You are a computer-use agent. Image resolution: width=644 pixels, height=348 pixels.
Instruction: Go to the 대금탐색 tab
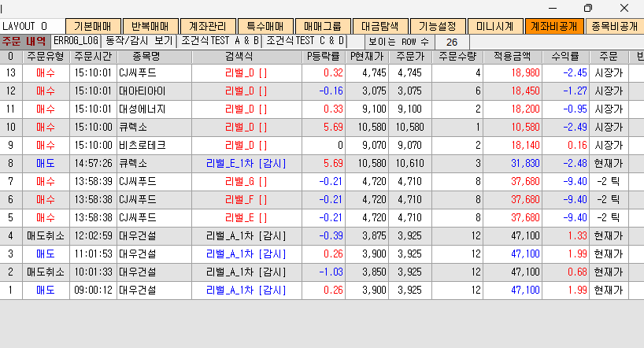(x=380, y=26)
